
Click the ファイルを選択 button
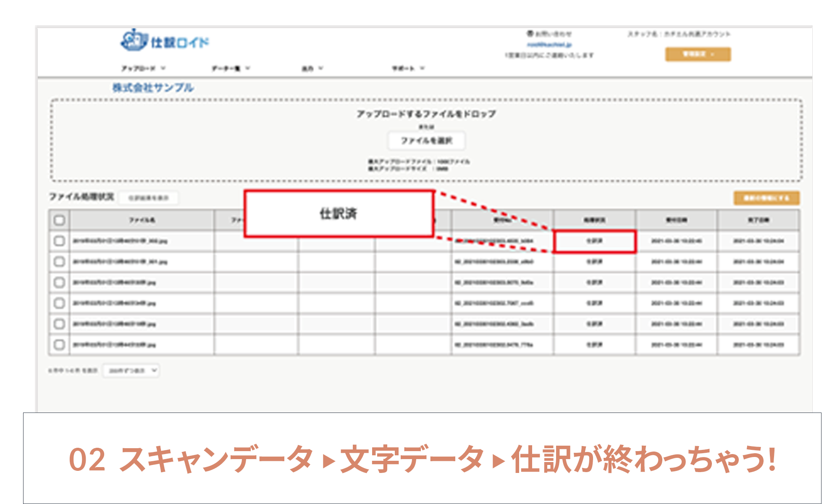pos(427,141)
